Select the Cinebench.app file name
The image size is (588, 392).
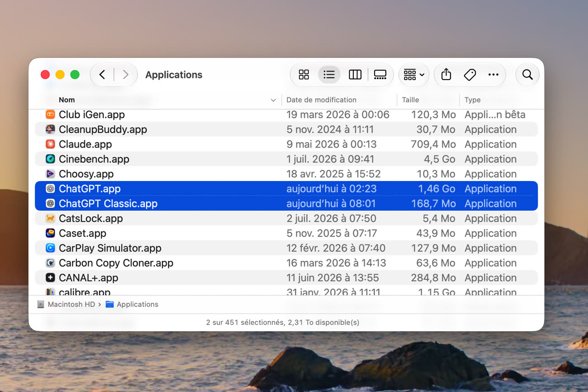click(x=94, y=159)
